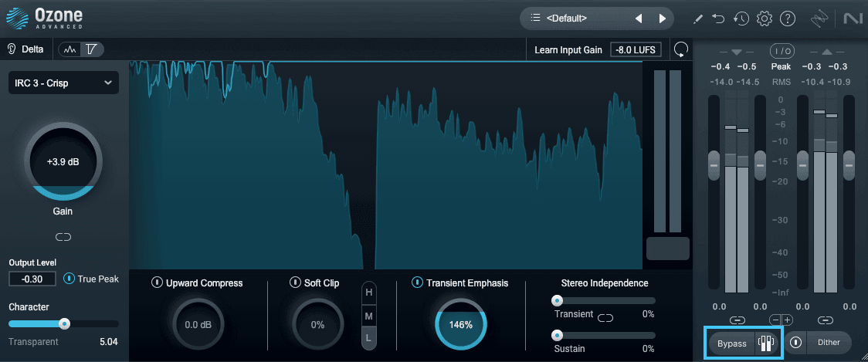The width and height of the screenshot is (868, 362).
Task: Click the gain match meter icon beside Bypass
Action: (767, 343)
